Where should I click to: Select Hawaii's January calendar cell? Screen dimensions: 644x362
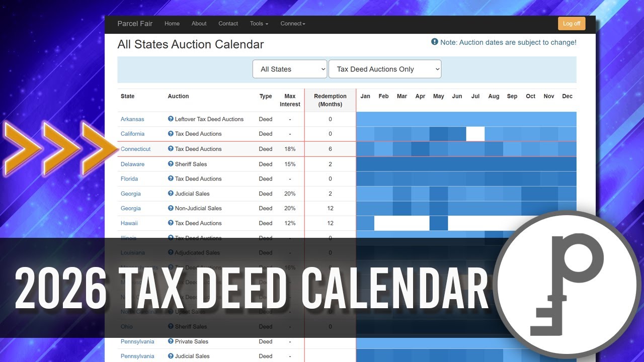pyautogui.click(x=365, y=223)
